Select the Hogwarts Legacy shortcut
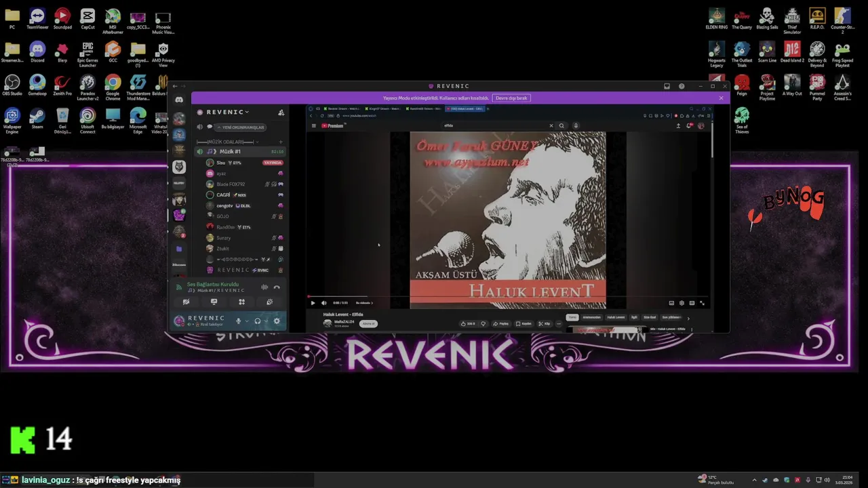868x488 pixels. click(717, 54)
